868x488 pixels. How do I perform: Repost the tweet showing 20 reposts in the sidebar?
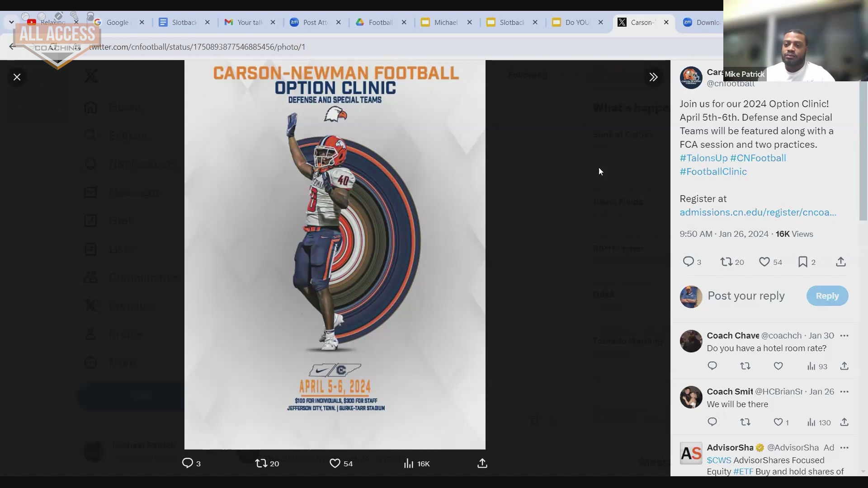tap(726, 262)
